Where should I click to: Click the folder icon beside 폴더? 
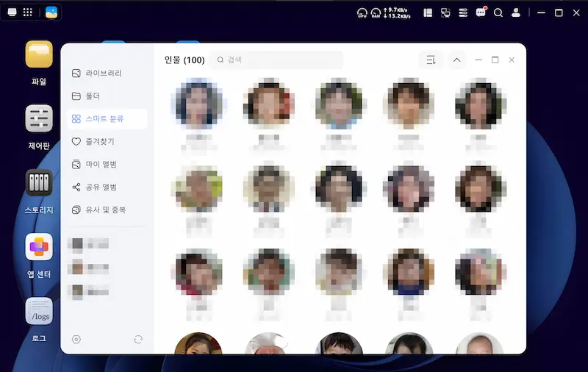(x=76, y=96)
